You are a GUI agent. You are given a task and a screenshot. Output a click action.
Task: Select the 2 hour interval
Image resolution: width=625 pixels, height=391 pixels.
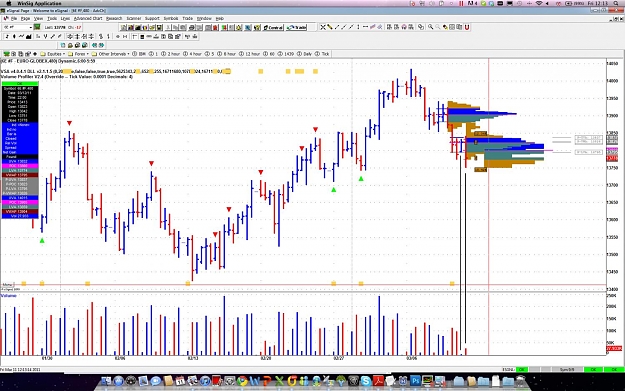(x=171, y=54)
